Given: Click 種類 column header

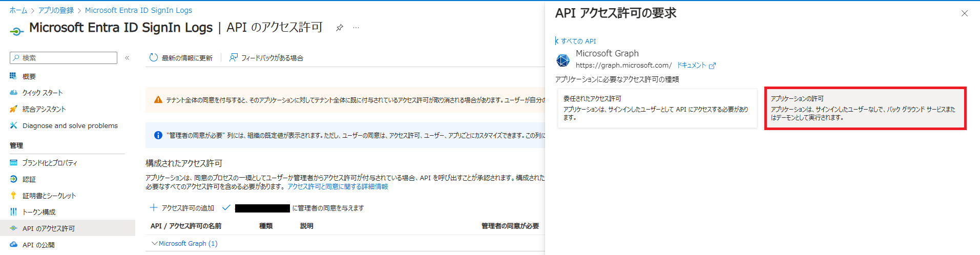Looking at the screenshot, I should [x=266, y=226].
